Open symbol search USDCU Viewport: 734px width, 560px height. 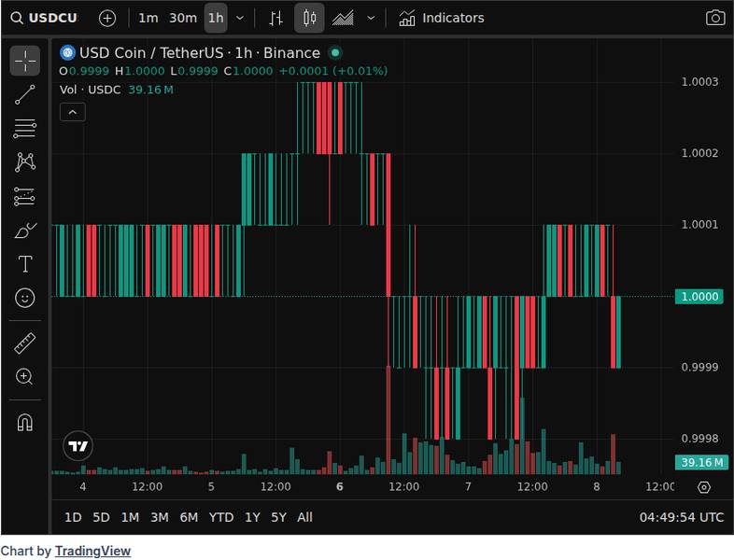[44, 19]
